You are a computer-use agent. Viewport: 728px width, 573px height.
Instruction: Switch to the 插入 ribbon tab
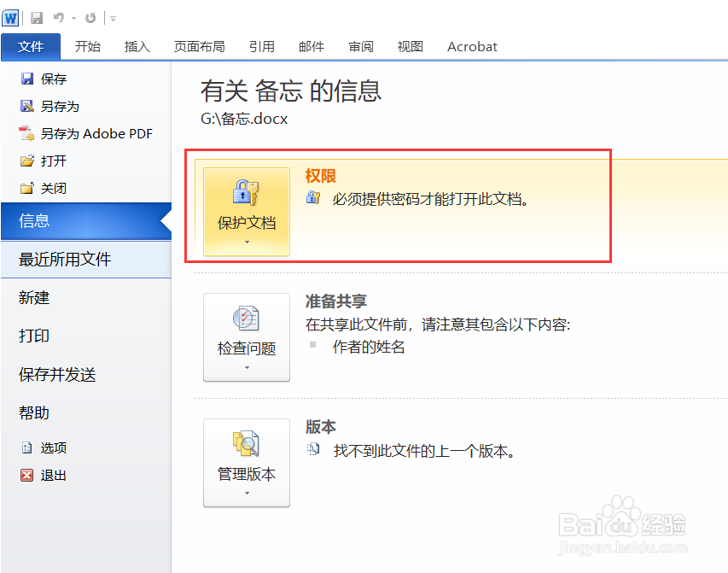[137, 46]
